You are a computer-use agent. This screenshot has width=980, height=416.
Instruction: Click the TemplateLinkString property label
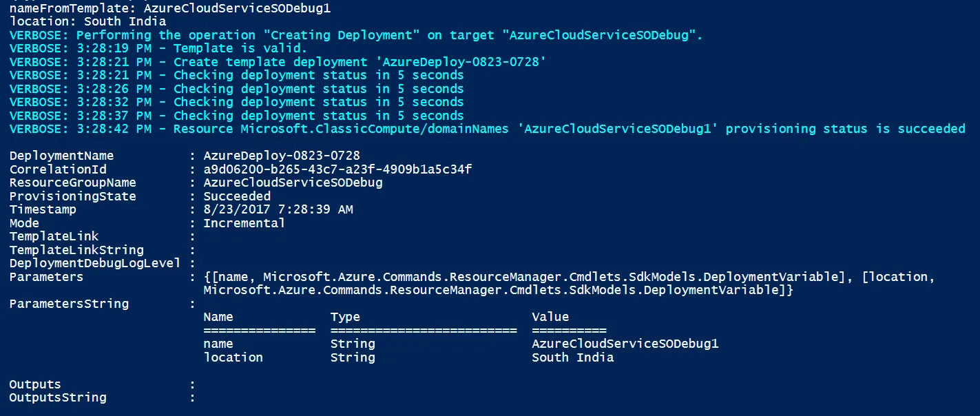click(76, 250)
